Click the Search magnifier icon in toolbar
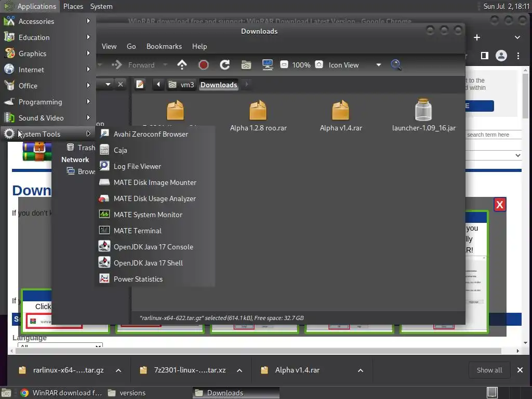 click(396, 65)
